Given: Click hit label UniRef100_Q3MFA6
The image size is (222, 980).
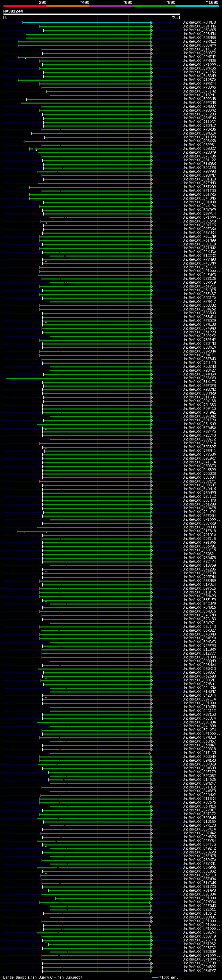Looking at the screenshot, I should click(x=199, y=118).
